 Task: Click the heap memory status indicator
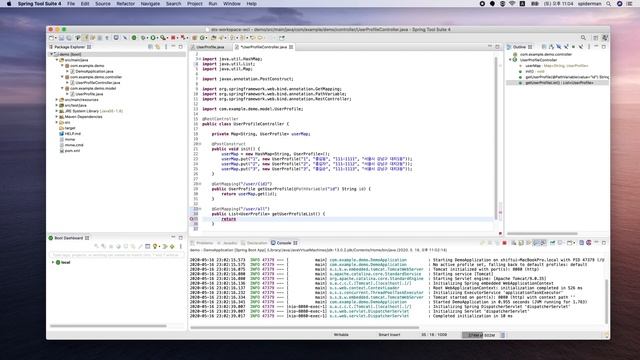[482, 335]
